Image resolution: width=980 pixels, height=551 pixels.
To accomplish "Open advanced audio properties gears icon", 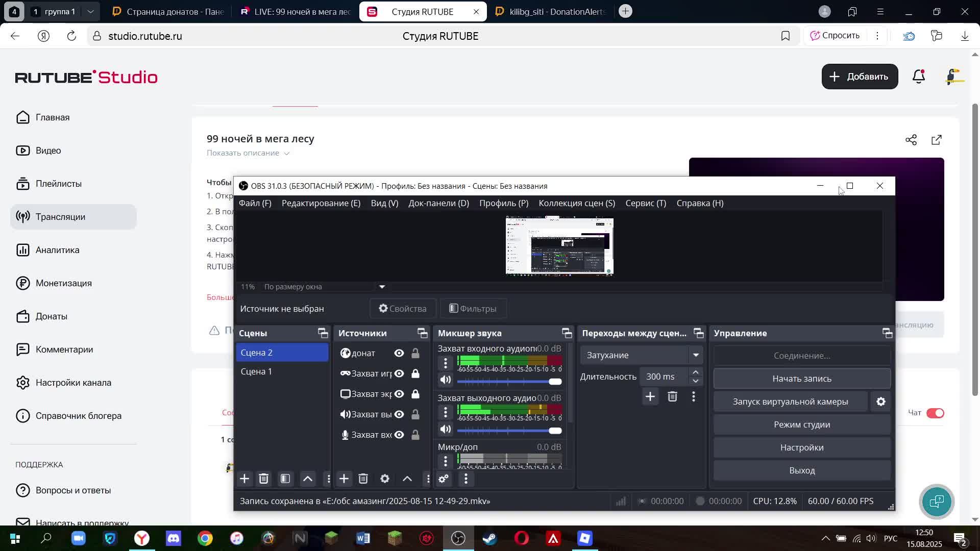I will pos(444,479).
